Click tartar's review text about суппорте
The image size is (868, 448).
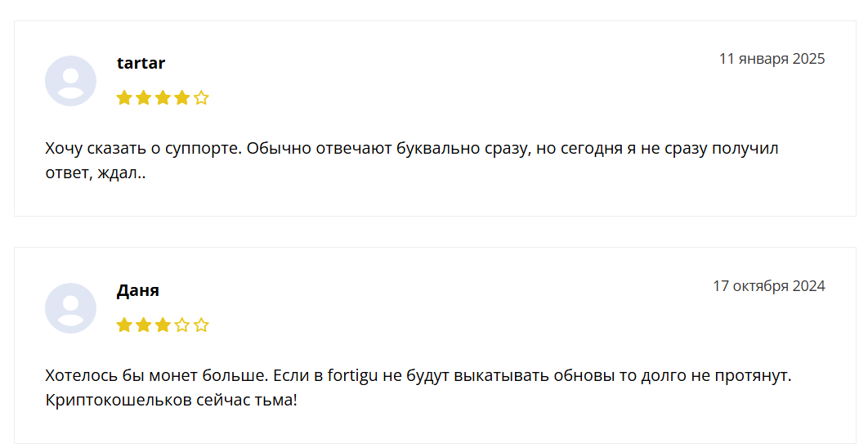click(x=412, y=160)
